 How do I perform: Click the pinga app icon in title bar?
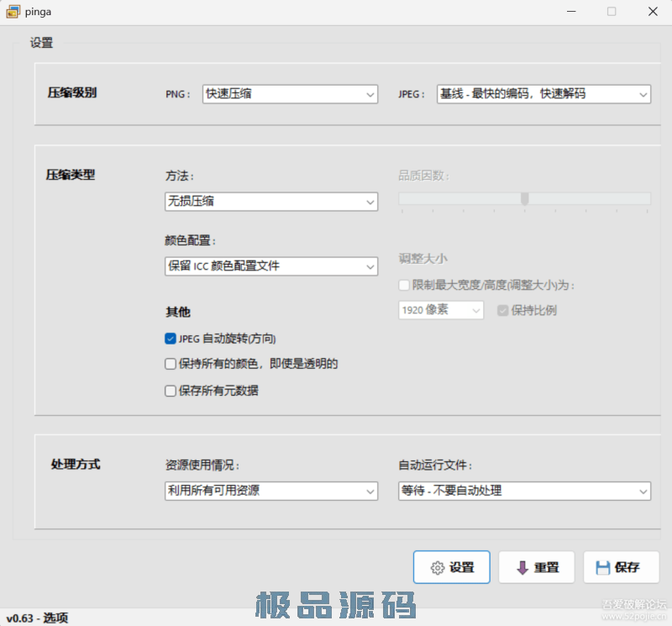(13, 12)
